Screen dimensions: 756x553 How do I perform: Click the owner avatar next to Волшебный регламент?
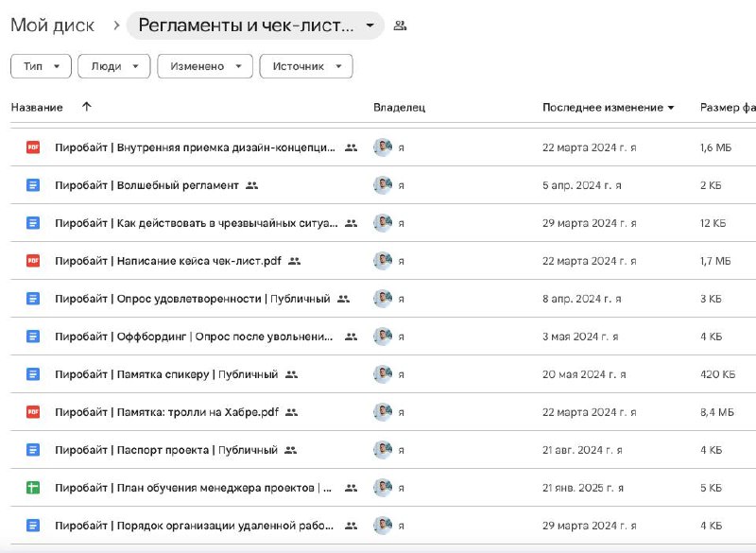[382, 184]
